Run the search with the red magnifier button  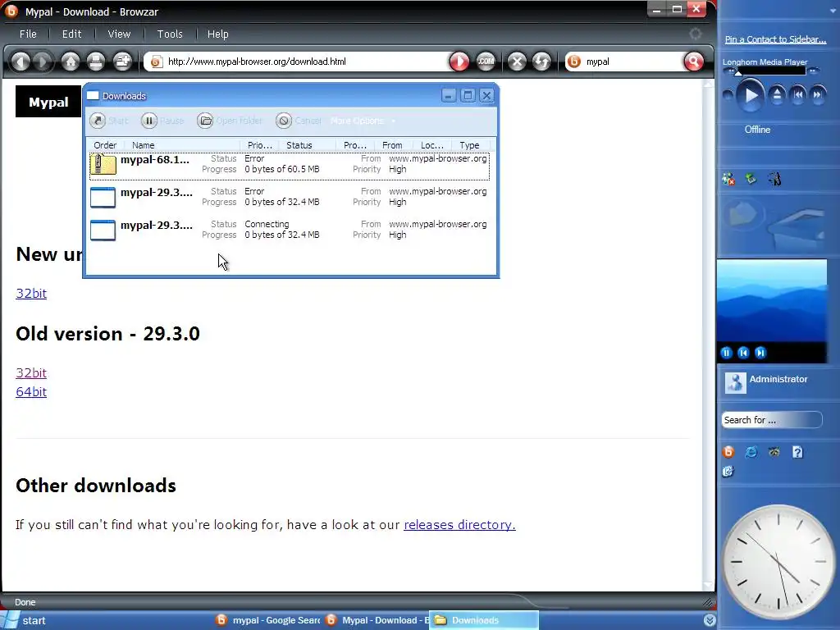point(694,62)
